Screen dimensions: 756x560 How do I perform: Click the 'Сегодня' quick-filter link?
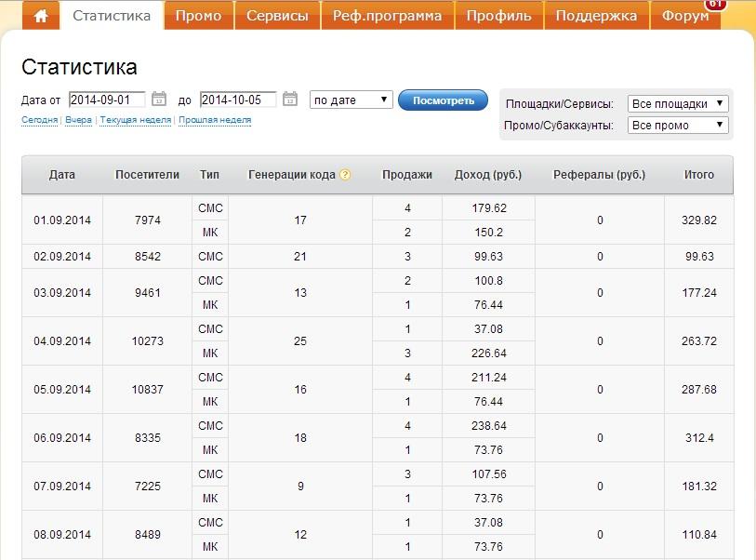(x=39, y=122)
